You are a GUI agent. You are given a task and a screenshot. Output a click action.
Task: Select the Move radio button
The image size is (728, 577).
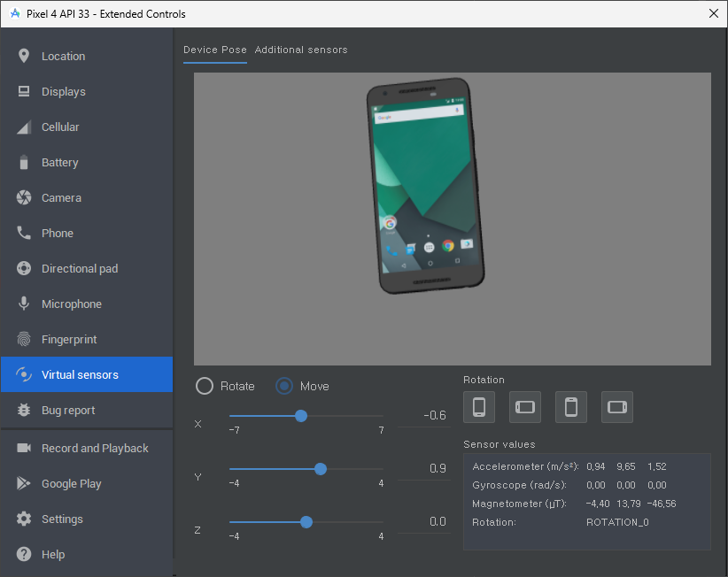click(284, 386)
